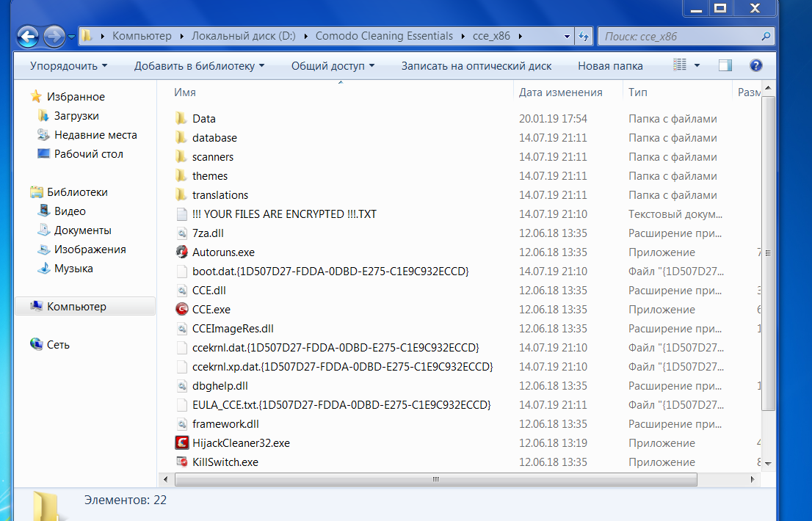This screenshot has height=521, width=812.
Task: Select the themes folder icon
Action: point(181,176)
